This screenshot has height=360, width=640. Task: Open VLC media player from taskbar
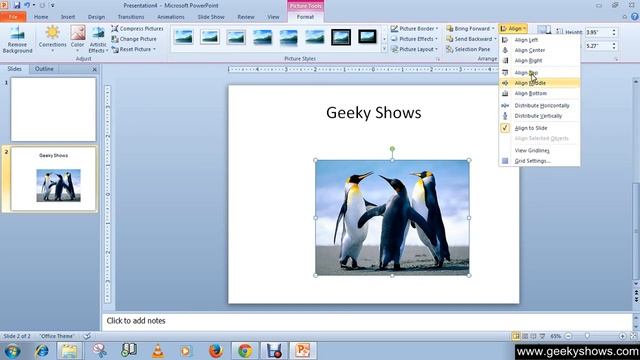(x=158, y=351)
